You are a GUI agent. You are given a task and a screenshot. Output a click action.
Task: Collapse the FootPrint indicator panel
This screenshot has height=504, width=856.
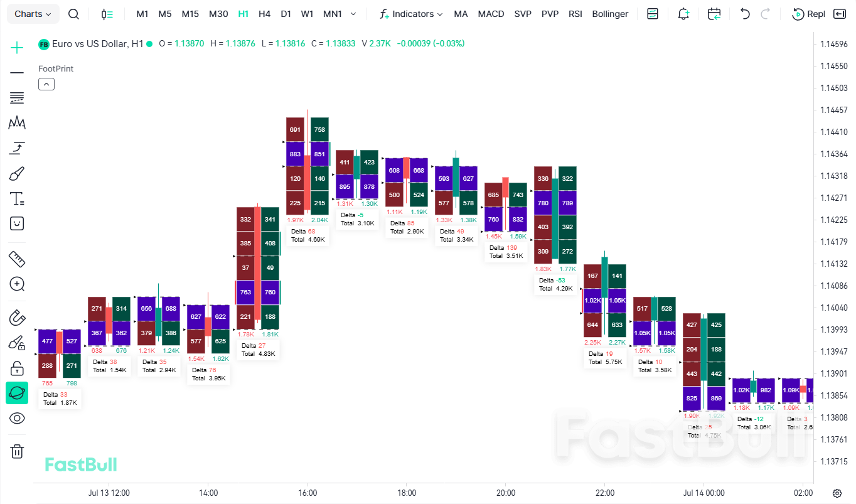pyautogui.click(x=46, y=84)
